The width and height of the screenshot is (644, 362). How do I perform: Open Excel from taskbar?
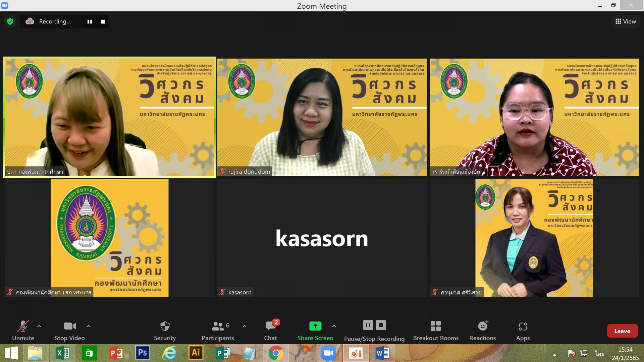point(62,353)
